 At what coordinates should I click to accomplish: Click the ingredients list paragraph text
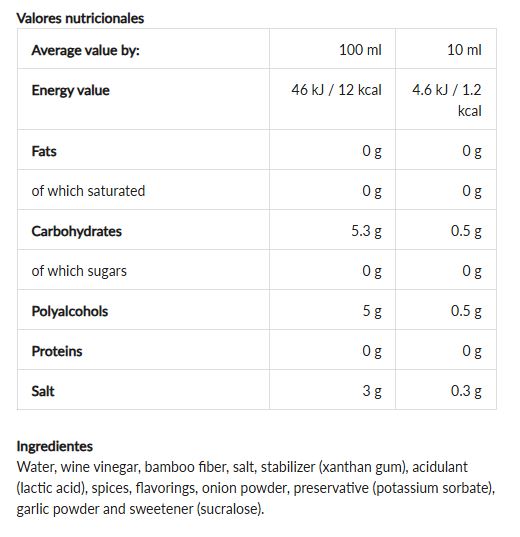(256, 488)
